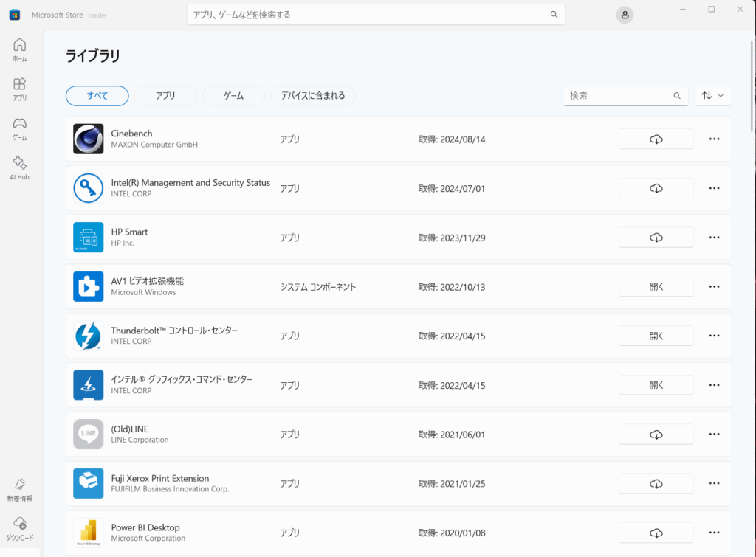Click the top store search box
756x557 pixels.
(369, 15)
